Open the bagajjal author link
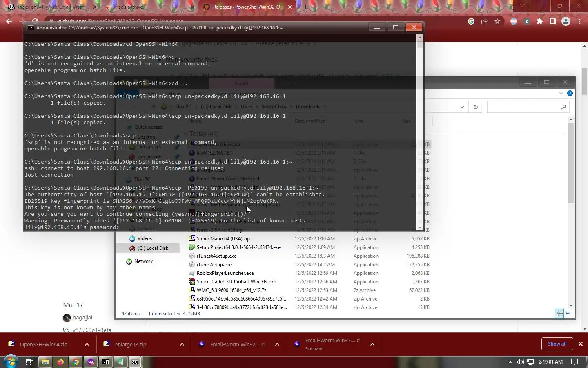 click(x=82, y=317)
